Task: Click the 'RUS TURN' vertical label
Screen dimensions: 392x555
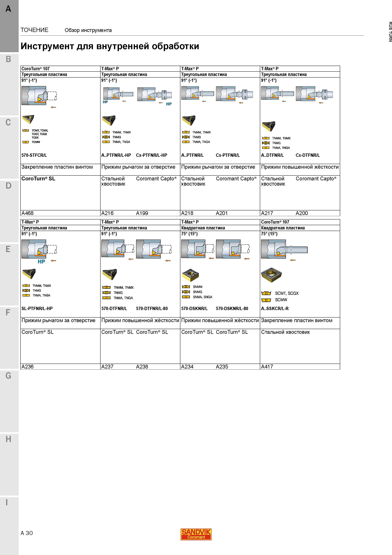Action: (x=390, y=32)
